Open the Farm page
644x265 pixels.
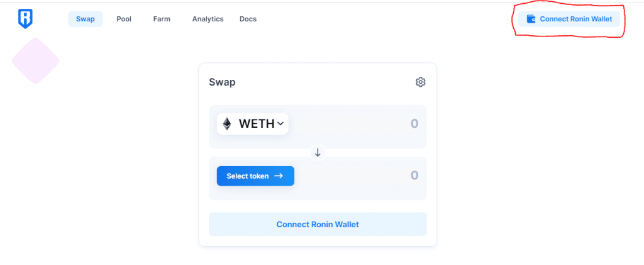pos(162,19)
